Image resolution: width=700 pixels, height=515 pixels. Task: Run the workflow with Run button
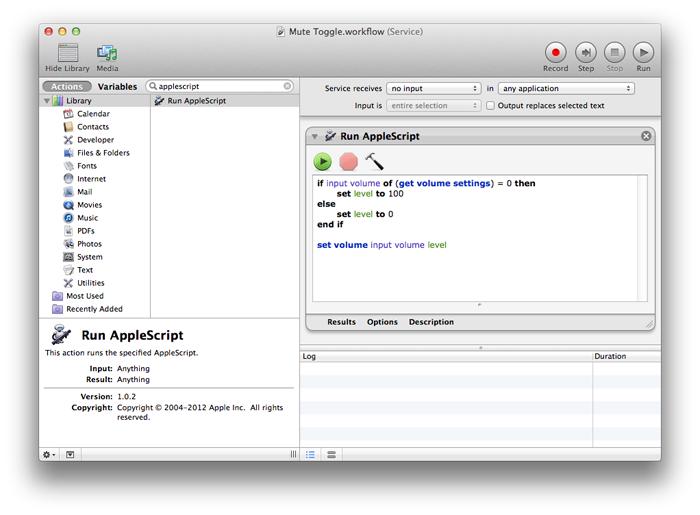point(643,53)
